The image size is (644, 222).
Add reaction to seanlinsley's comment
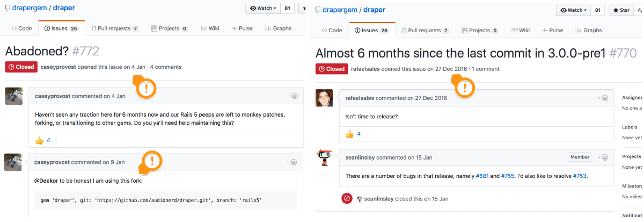603,157
